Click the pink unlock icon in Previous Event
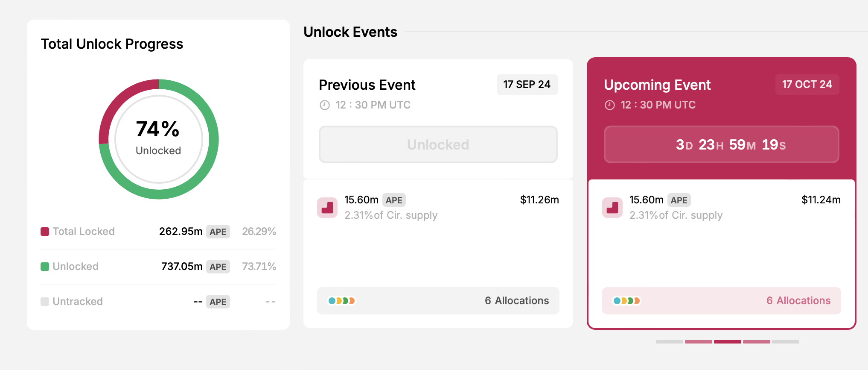Viewport: 868px width, 370px height. point(327,208)
